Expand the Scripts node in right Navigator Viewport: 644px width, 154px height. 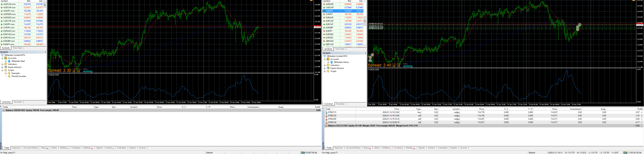[x=325, y=71]
